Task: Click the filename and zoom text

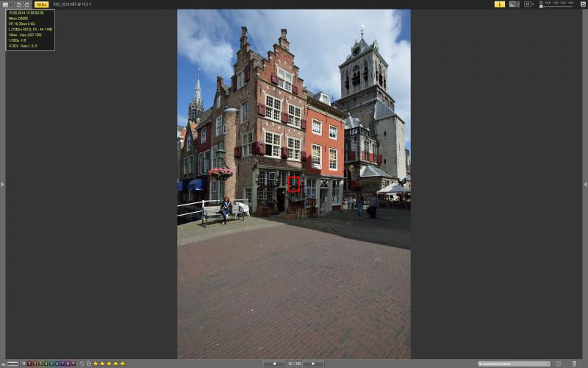Action: [72, 4]
